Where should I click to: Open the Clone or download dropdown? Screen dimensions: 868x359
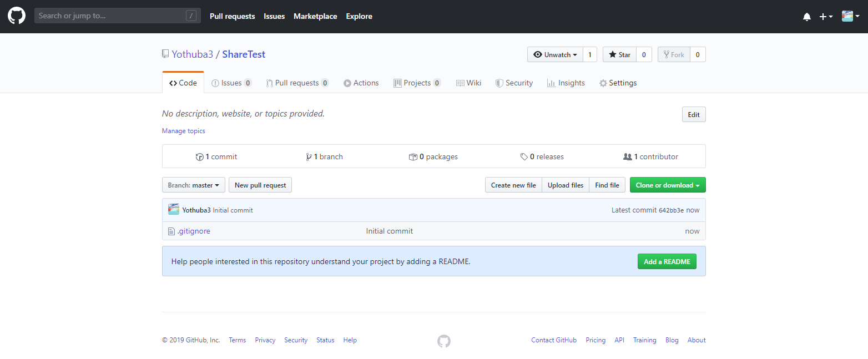(667, 185)
